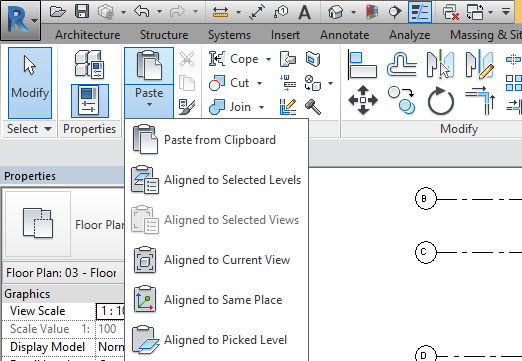This screenshot has width=522, height=361.
Task: Click the View Scale value field
Action: click(x=110, y=311)
